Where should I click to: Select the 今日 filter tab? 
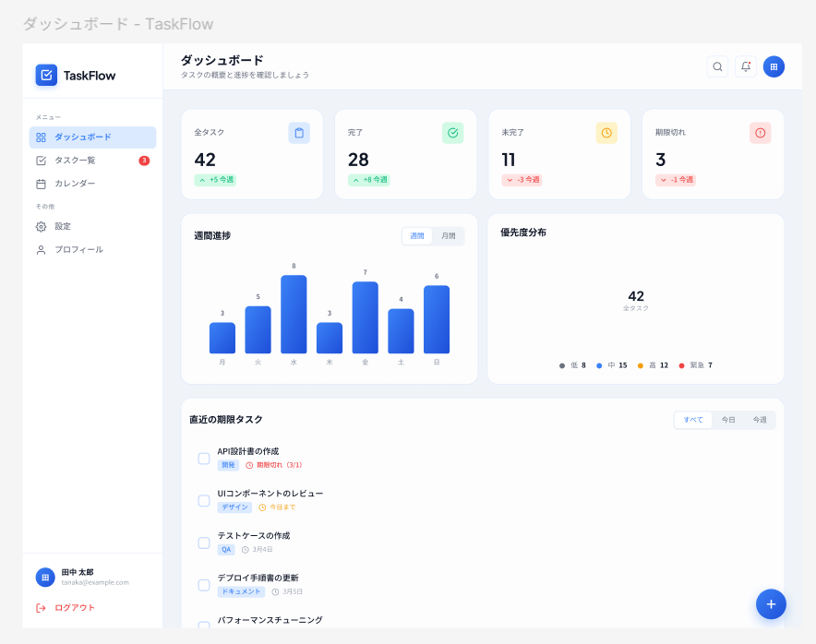pos(728,420)
